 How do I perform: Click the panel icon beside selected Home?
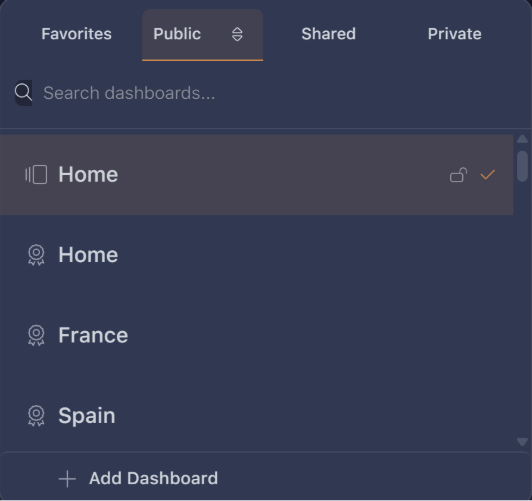36,175
